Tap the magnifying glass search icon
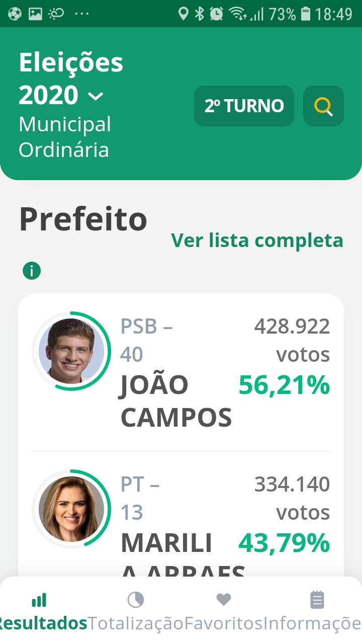The height and width of the screenshot is (644, 362). click(x=323, y=106)
